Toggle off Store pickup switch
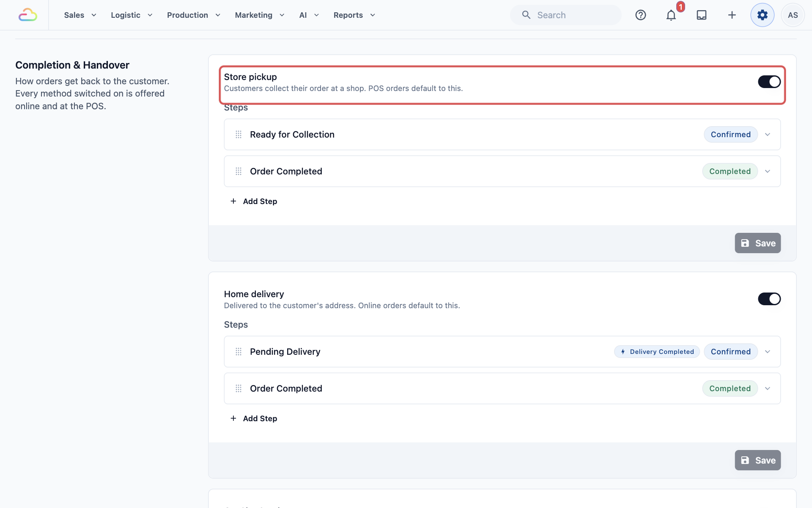 pos(769,82)
